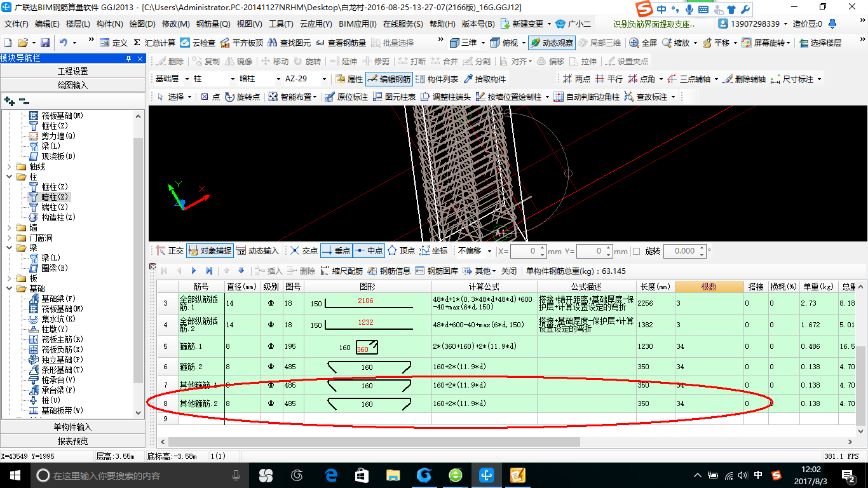Viewport: 868px width, 488px height.
Task: Click 自动判断边角柱 tool
Action: click(x=587, y=97)
